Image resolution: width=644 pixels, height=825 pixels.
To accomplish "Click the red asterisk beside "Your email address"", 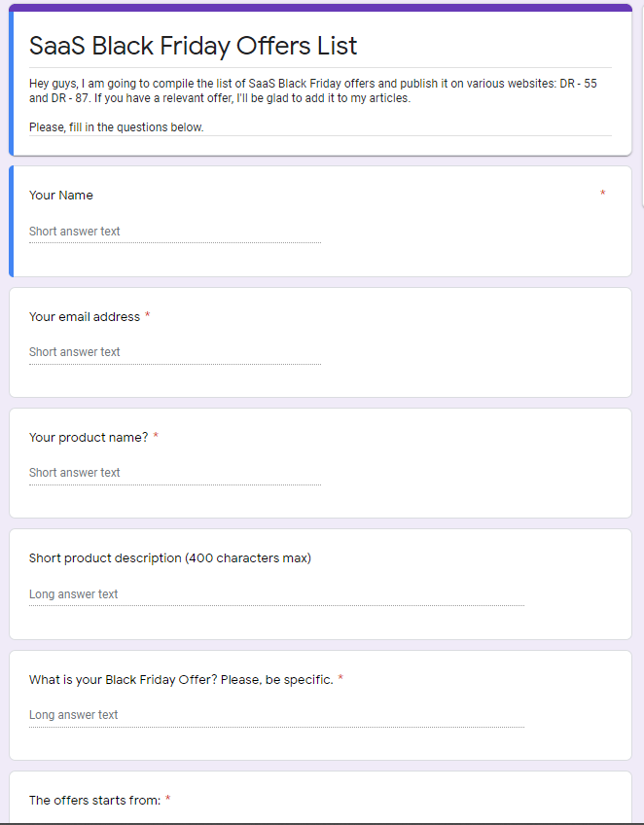I will [148, 316].
